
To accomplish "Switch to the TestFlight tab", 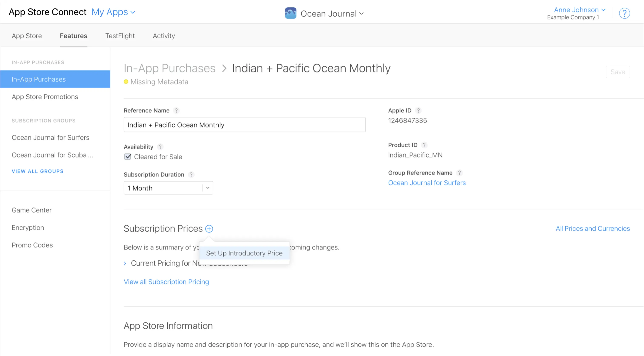I will coord(120,36).
